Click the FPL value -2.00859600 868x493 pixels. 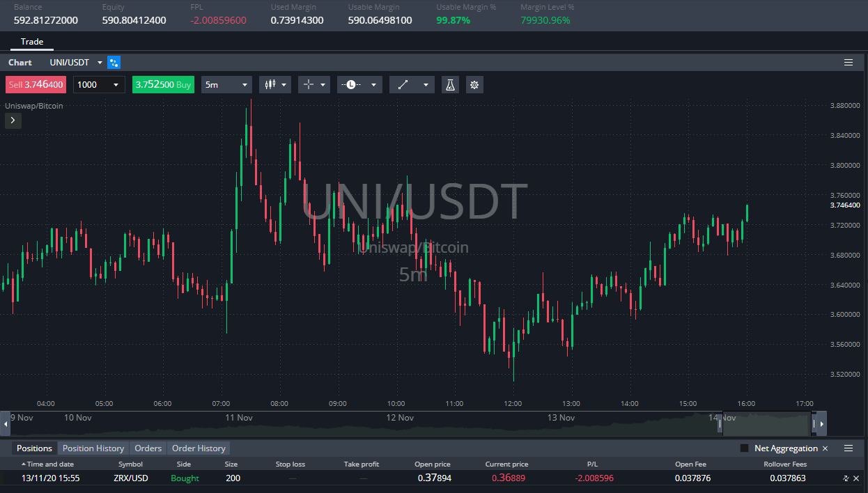tap(219, 20)
